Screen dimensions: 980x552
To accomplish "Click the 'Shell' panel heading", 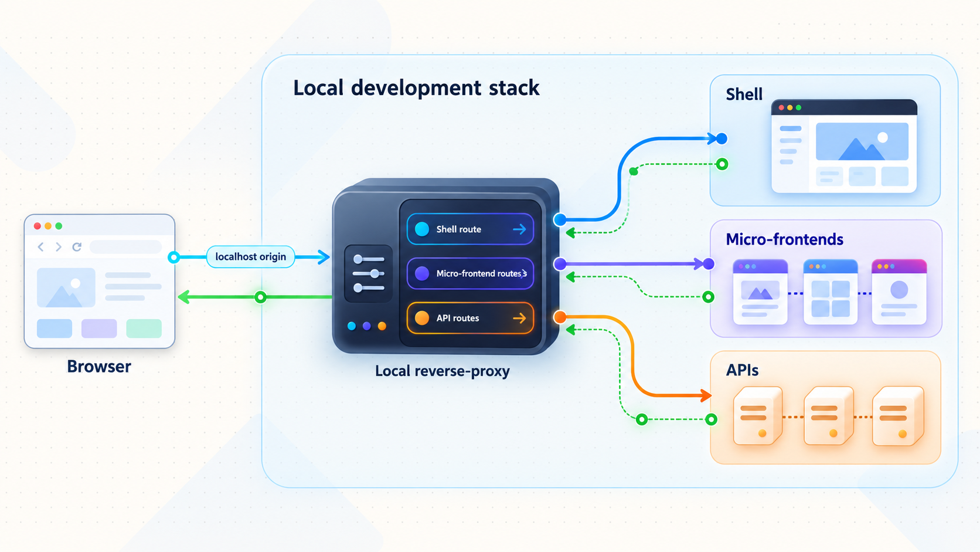I will (x=744, y=94).
